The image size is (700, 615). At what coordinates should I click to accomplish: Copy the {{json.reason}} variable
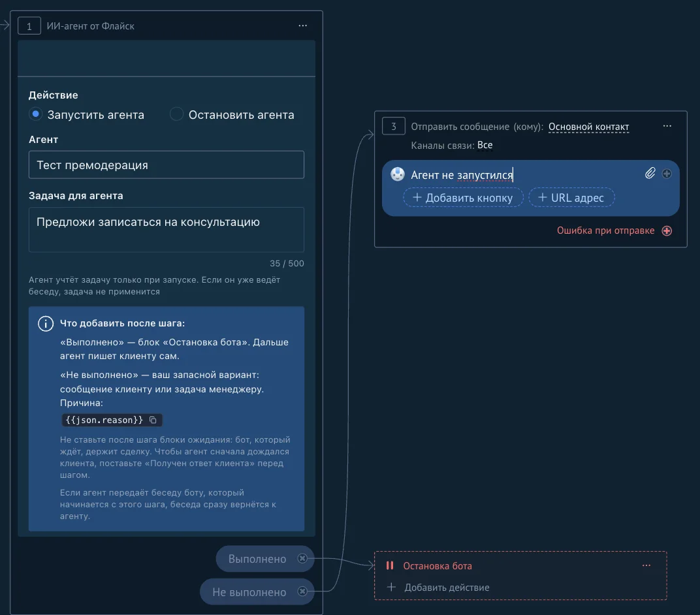153,420
